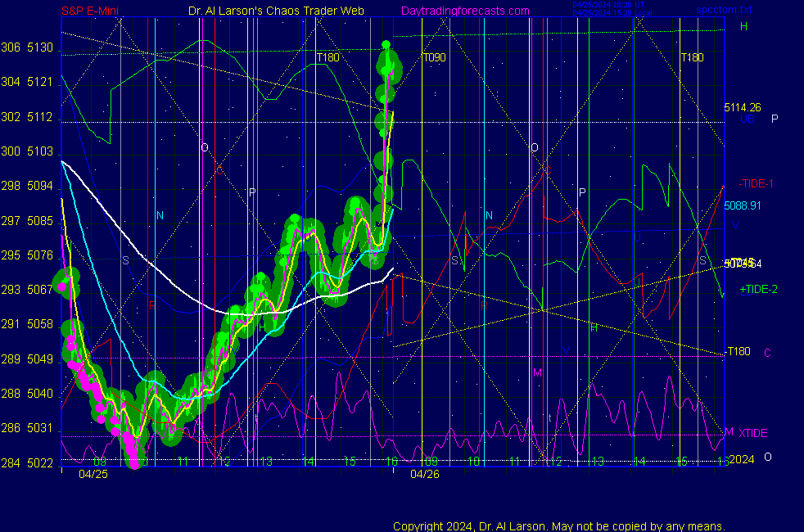
Task: Click the +TIDE-2 legend label
Action: pos(758,289)
